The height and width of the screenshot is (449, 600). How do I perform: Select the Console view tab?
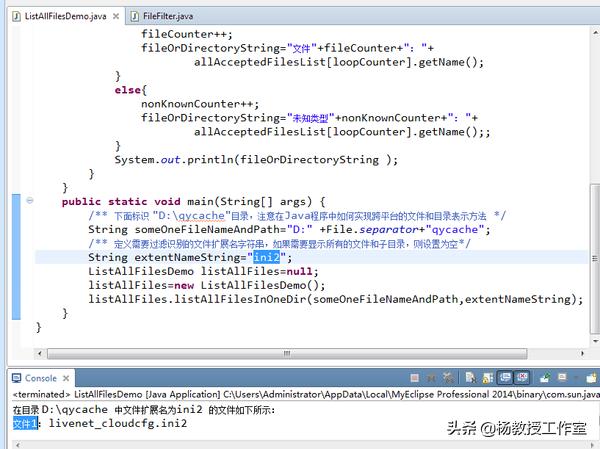[x=41, y=378]
